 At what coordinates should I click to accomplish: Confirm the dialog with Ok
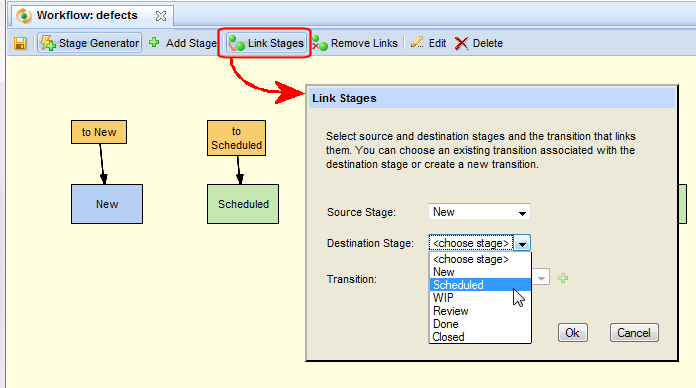(x=573, y=333)
